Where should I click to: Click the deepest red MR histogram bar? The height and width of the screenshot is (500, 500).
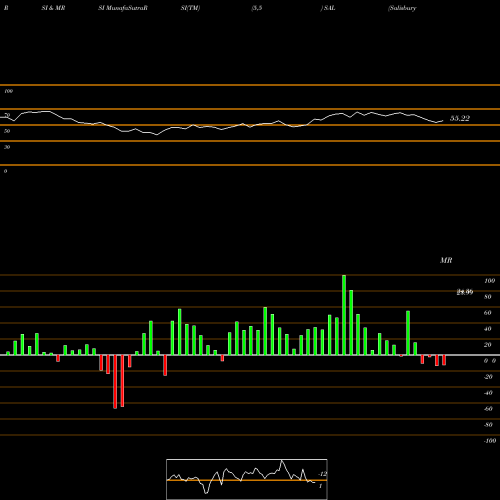pos(115,382)
